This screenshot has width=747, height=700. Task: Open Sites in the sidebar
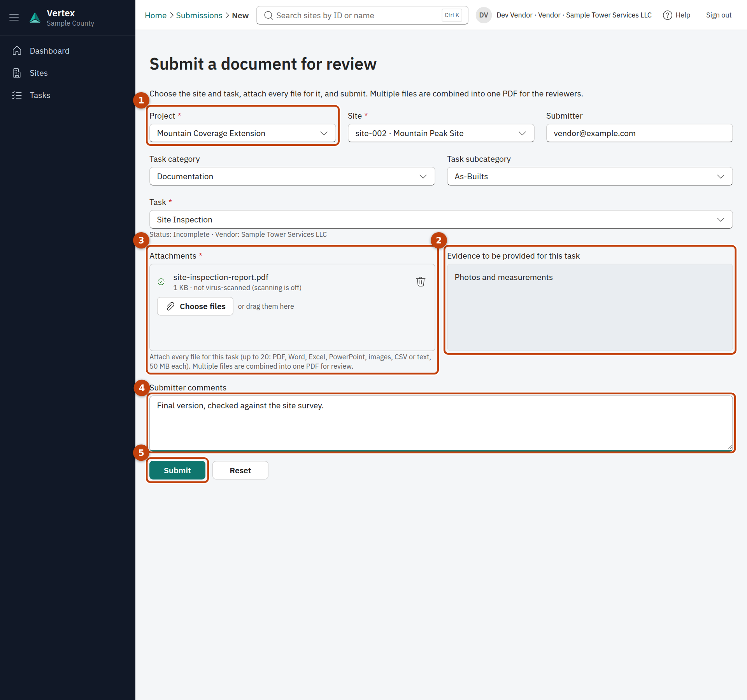[68, 73]
